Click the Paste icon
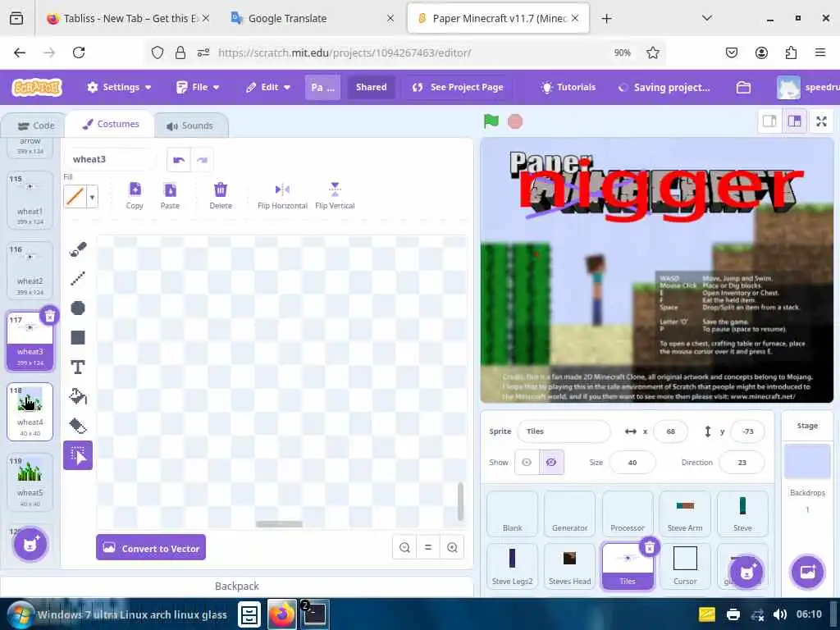 point(170,195)
